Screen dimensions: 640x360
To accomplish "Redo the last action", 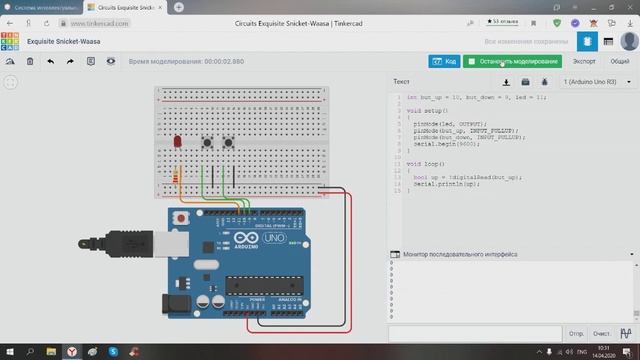I will coord(70,61).
